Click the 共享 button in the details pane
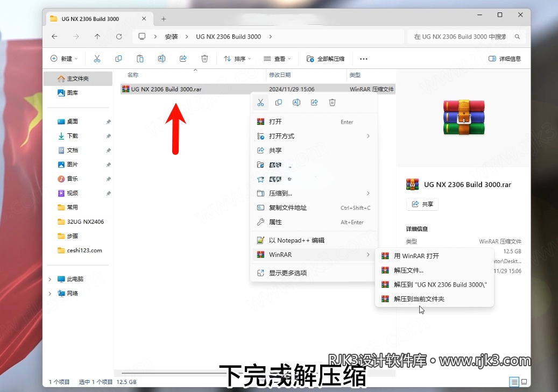This screenshot has height=392, width=558. click(x=422, y=204)
